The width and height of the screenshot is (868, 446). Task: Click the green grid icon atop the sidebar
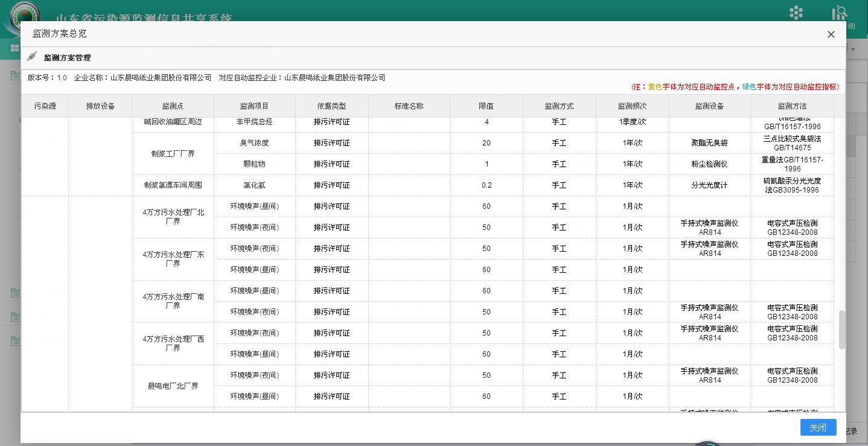click(14, 48)
